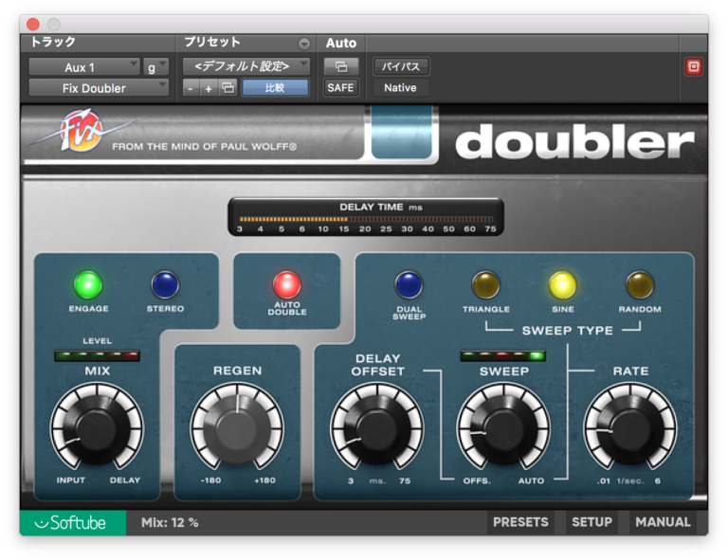Click the Fix logo badge

pyautogui.click(x=82, y=131)
